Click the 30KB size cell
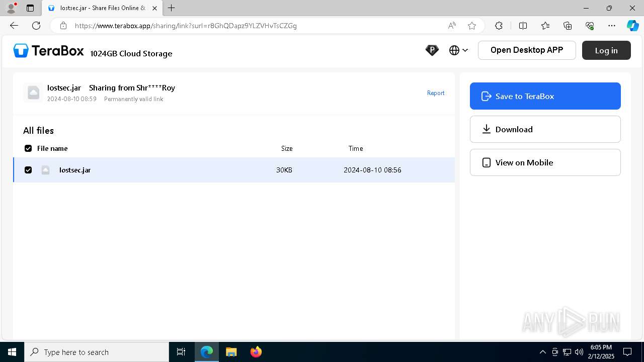Screen dimensions: 644x362 click(x=284, y=170)
